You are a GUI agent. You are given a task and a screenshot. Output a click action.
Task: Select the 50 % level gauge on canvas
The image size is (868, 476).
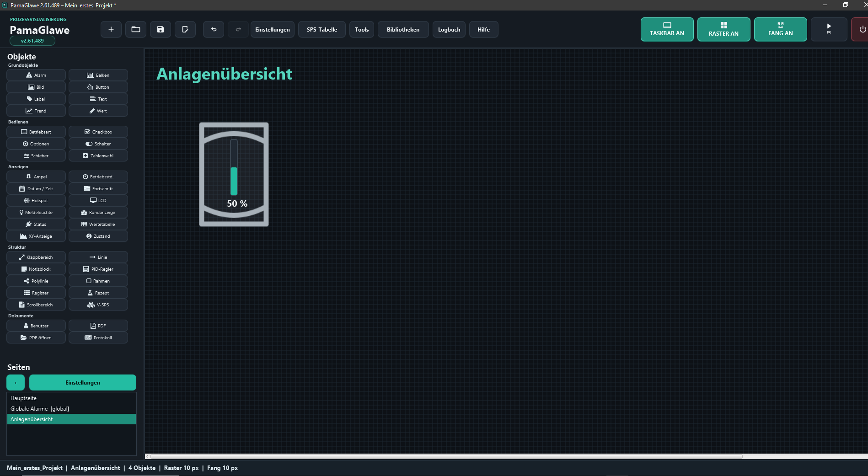tap(234, 174)
